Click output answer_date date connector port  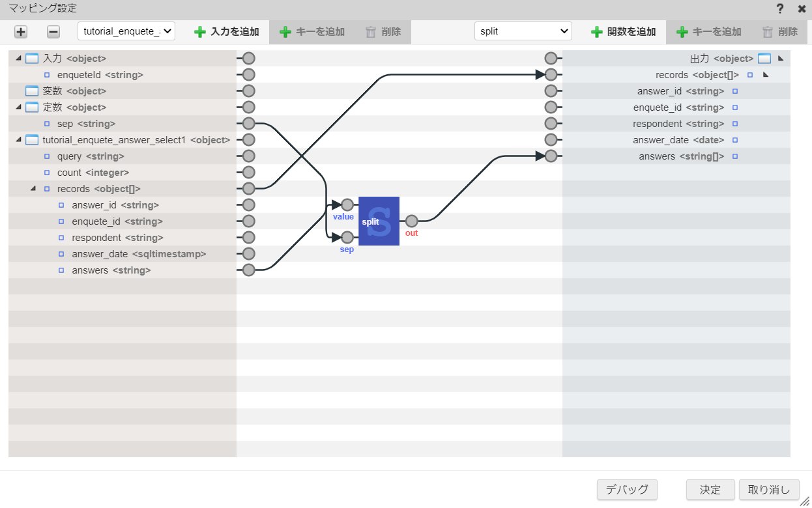tap(551, 140)
